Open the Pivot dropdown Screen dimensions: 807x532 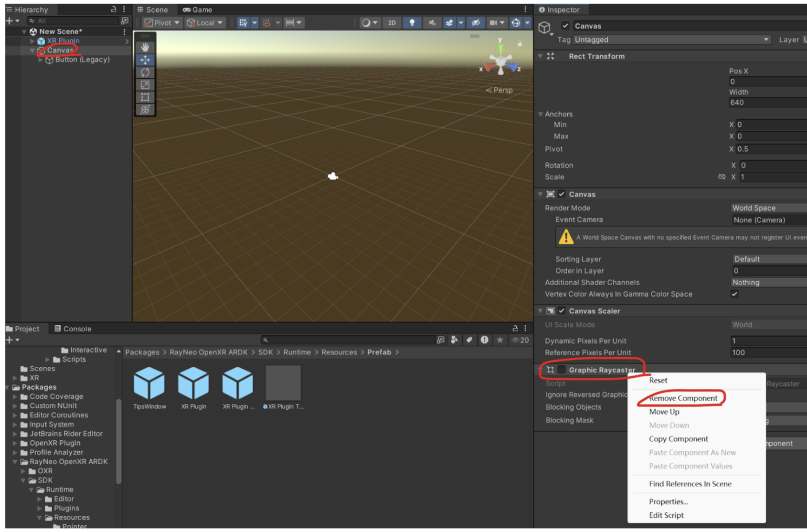(x=162, y=22)
